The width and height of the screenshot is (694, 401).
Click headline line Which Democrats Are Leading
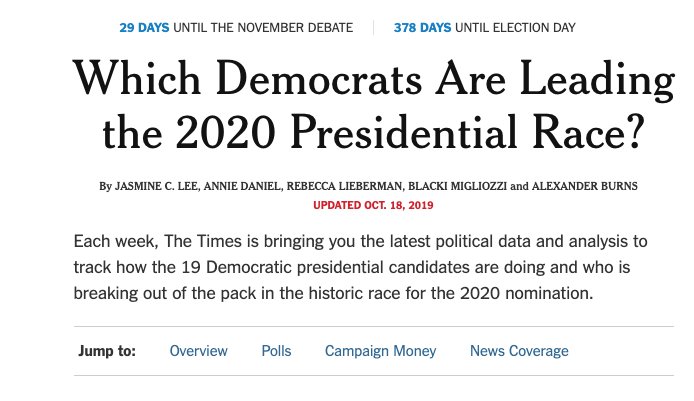[374, 80]
